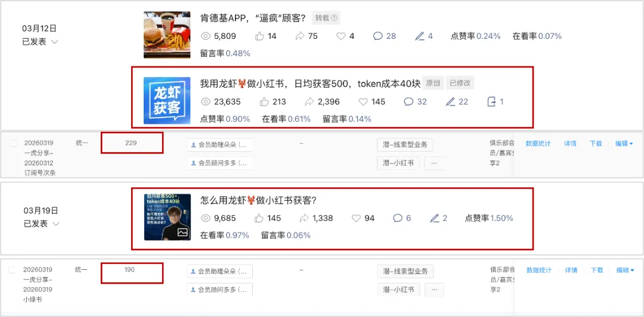
Task: Tick checkbox for 20260312 订阅号次条 row
Action: (13, 143)
